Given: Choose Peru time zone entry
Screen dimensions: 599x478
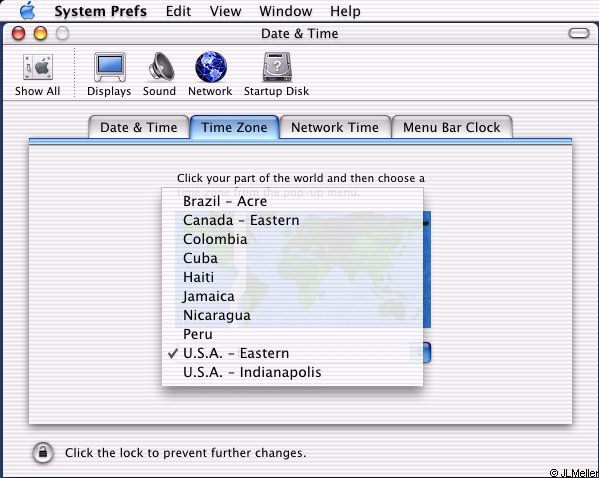Looking at the screenshot, I should (292, 334).
